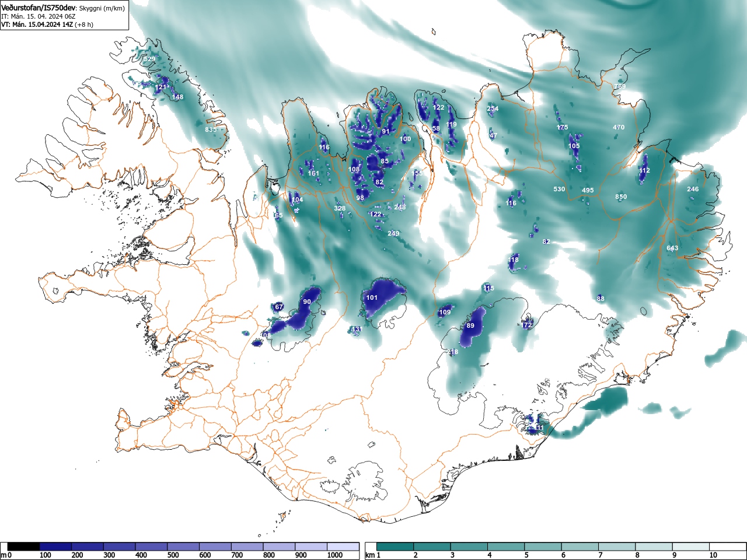
Task: Click the visibility value '101' on the glacier
Action: [372, 297]
